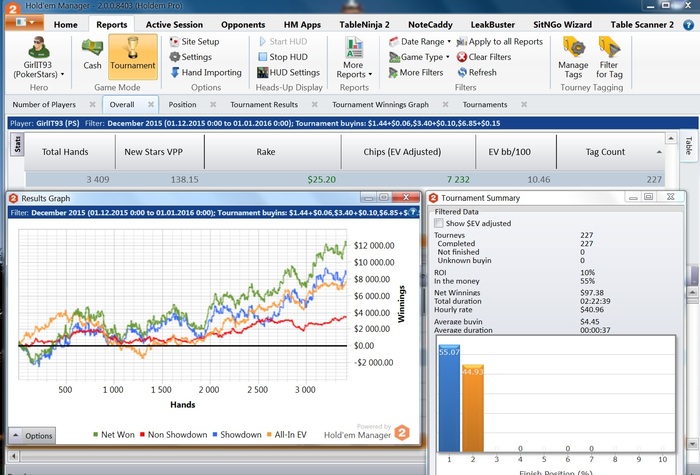Switch game mode to Cash
Screen dimensions: 700x475
[92, 54]
